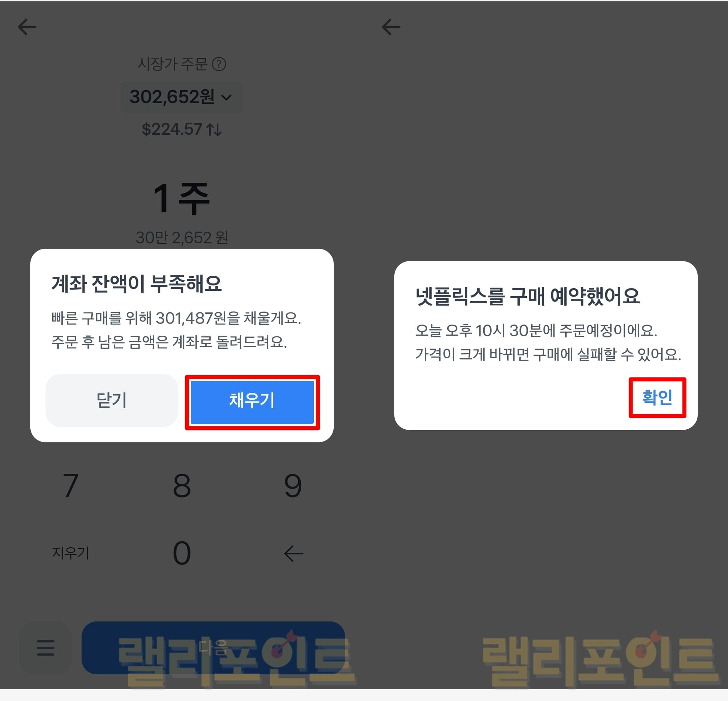Screen dimensions: 728x701
Task: Select the 1주 quantity field
Action: pos(182,198)
